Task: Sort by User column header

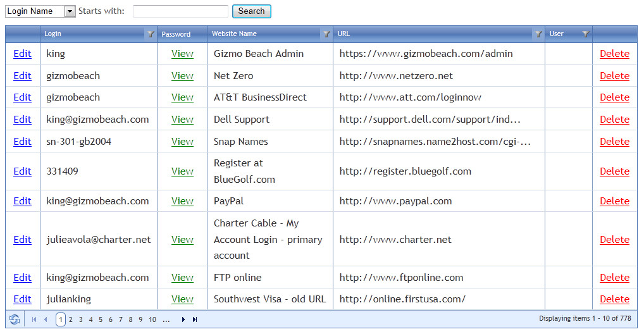Action: 557,34
